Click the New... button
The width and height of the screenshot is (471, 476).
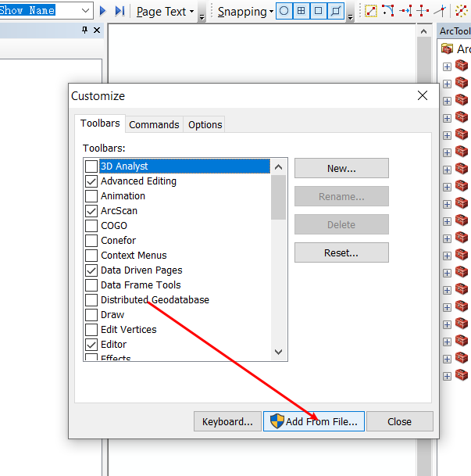[341, 168]
